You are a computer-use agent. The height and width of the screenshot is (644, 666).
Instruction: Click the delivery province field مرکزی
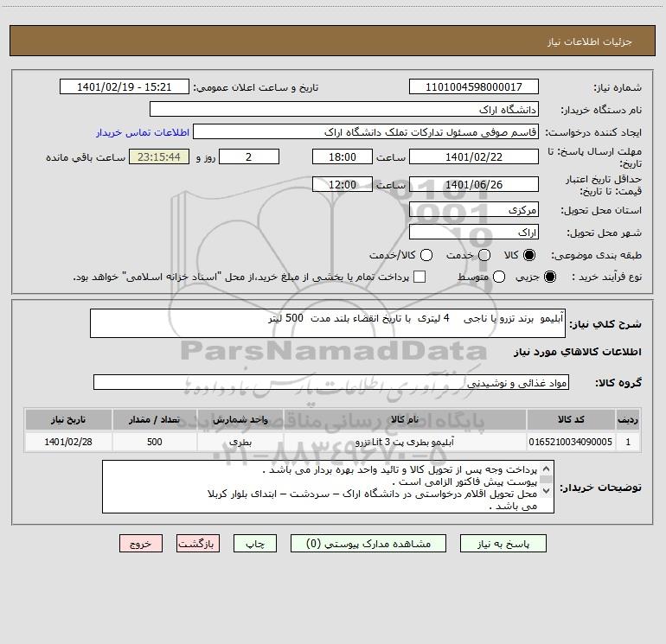(x=474, y=210)
